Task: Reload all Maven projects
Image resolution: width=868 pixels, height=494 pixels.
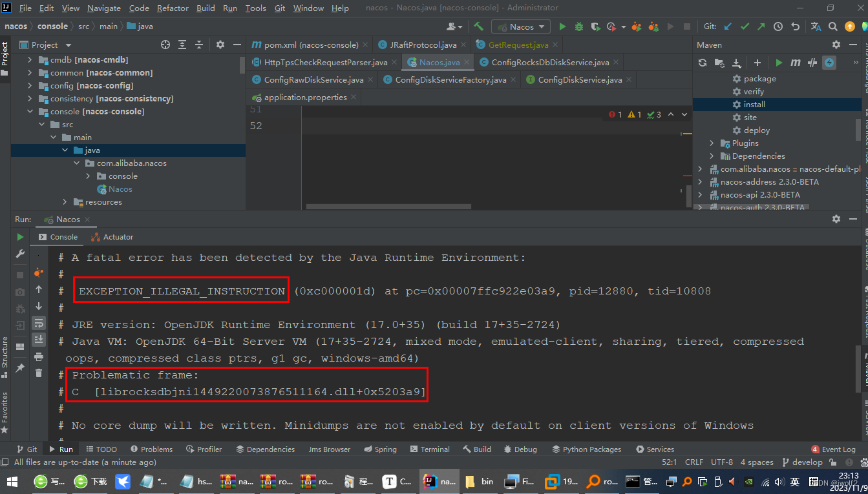Action: click(x=703, y=63)
